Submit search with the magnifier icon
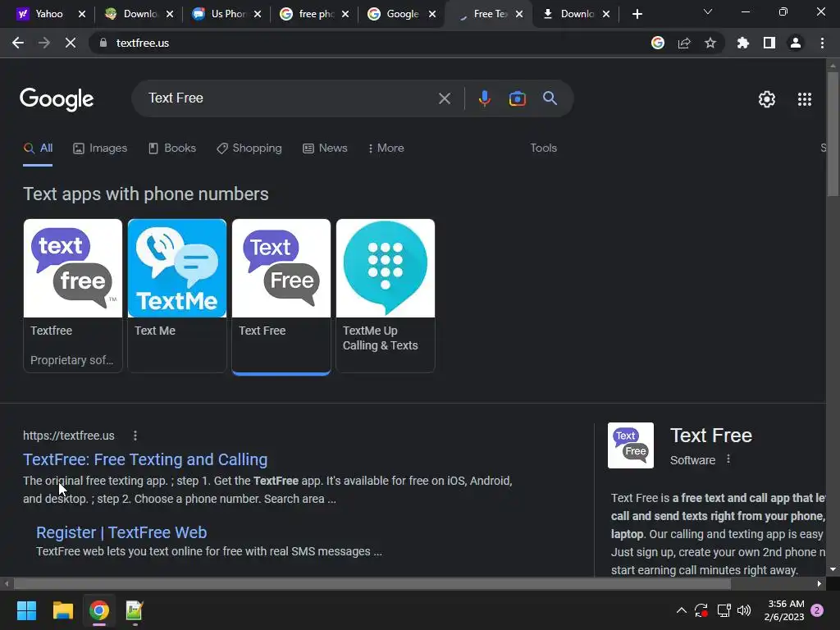 [550, 98]
